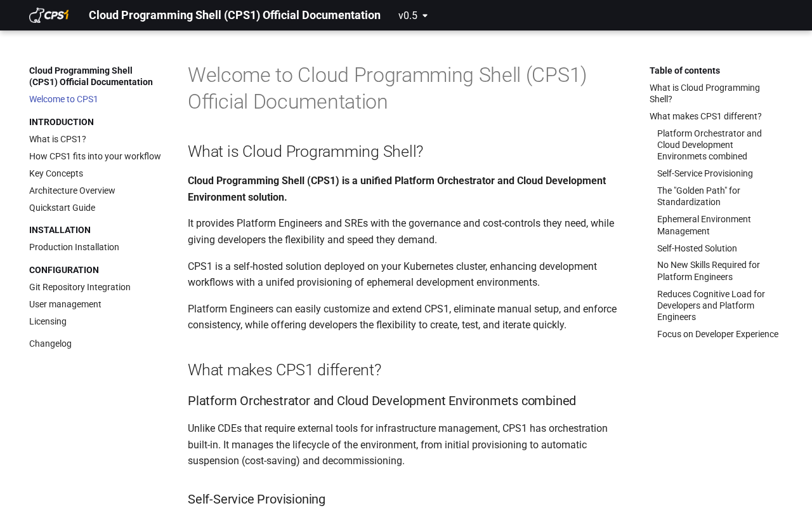The image size is (812, 508).
Task: Click the documentation site title in header
Action: point(234,15)
